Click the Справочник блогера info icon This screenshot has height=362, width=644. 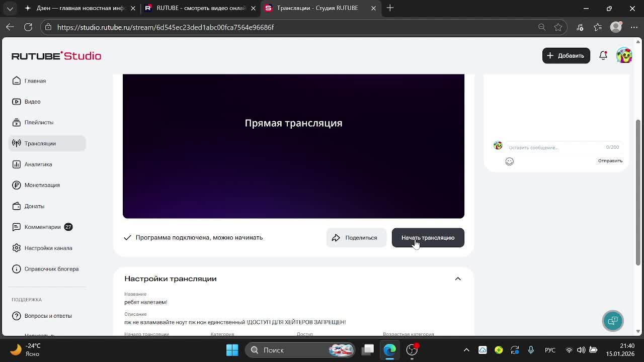(x=17, y=269)
